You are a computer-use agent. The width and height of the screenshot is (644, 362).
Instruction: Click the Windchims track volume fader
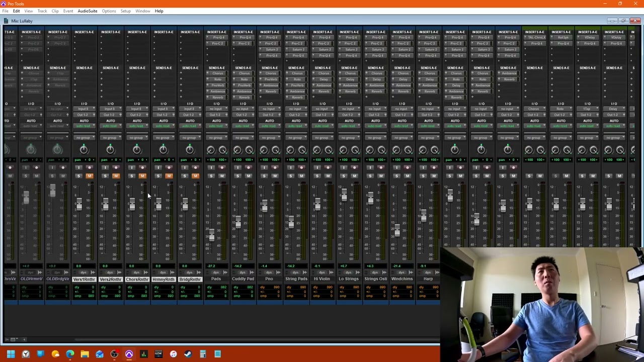click(x=397, y=230)
